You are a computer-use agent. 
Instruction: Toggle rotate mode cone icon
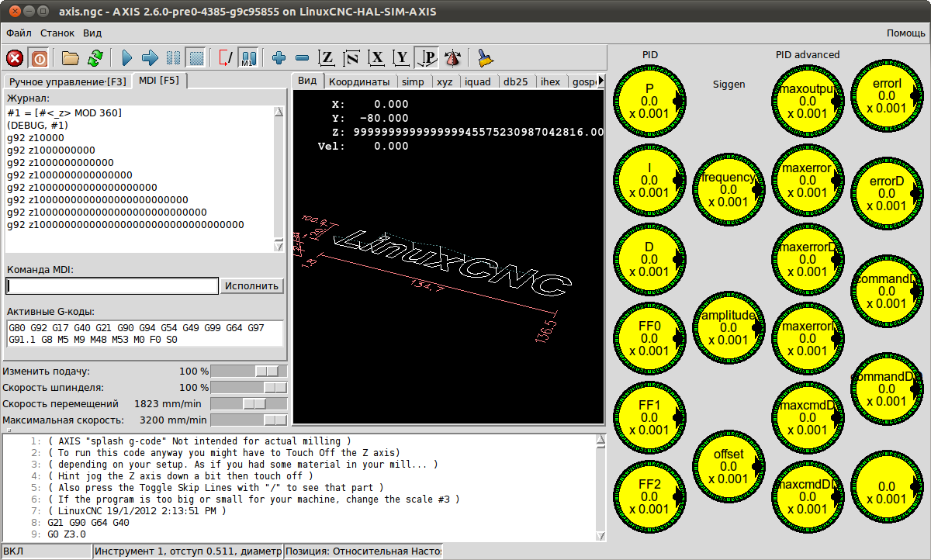[453, 57]
